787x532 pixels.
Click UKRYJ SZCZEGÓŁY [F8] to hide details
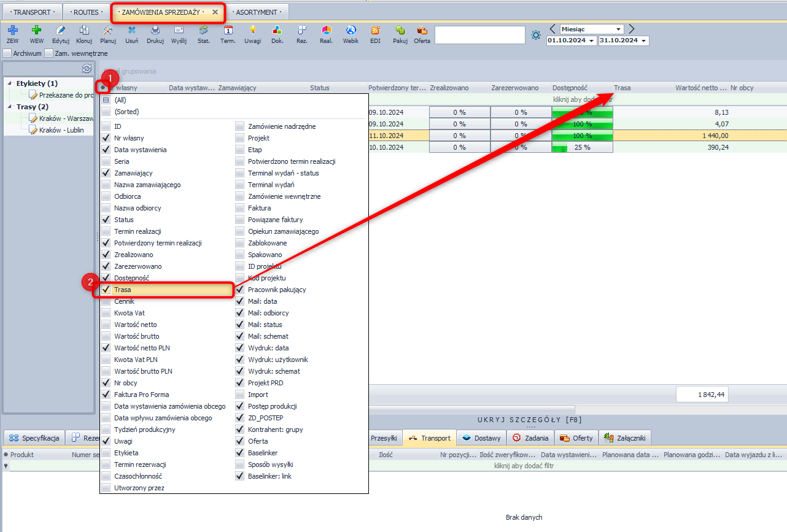pyautogui.click(x=529, y=420)
